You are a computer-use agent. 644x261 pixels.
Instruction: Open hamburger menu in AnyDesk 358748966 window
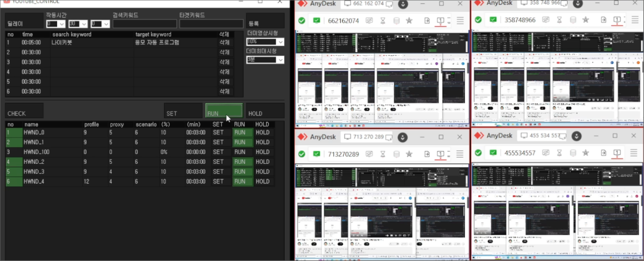[x=635, y=20]
